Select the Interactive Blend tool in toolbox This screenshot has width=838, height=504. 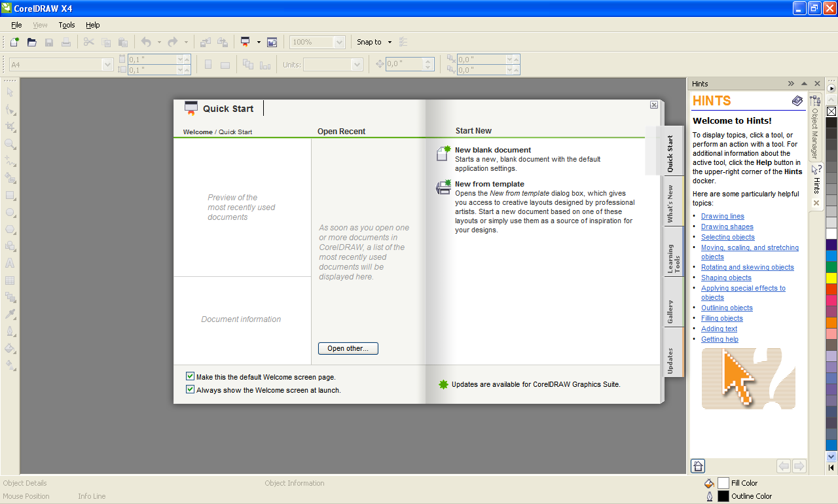(10, 297)
